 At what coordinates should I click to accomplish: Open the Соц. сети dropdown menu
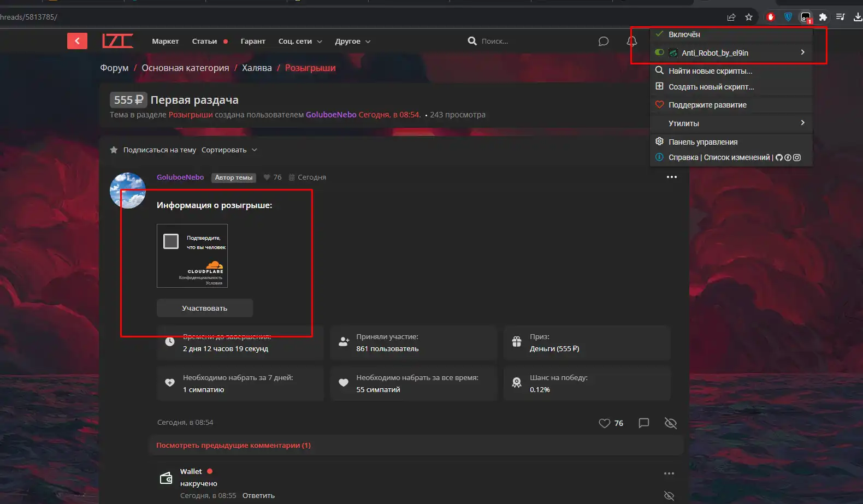click(300, 41)
